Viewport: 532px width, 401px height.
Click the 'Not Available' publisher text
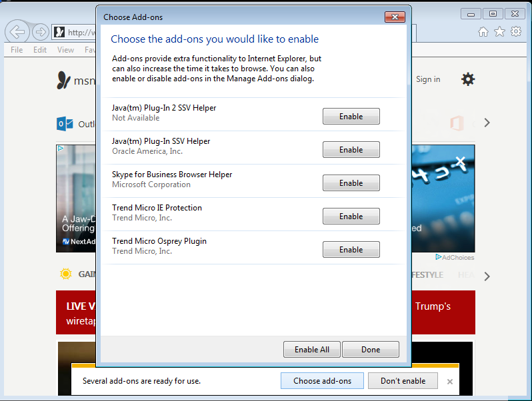point(136,118)
